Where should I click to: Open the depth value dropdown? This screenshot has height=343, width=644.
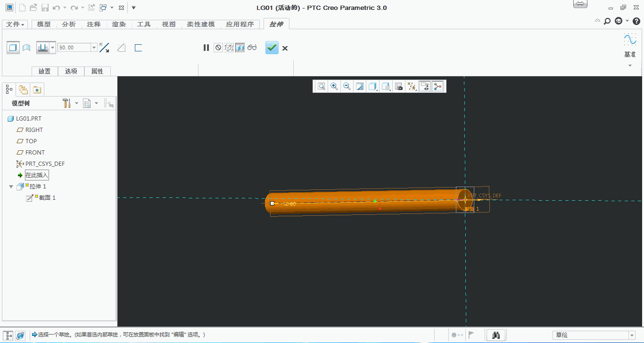point(94,48)
